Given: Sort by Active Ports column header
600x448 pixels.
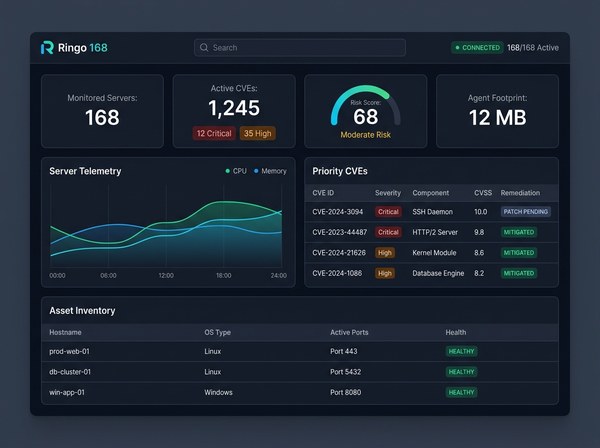Looking at the screenshot, I should 349,332.
